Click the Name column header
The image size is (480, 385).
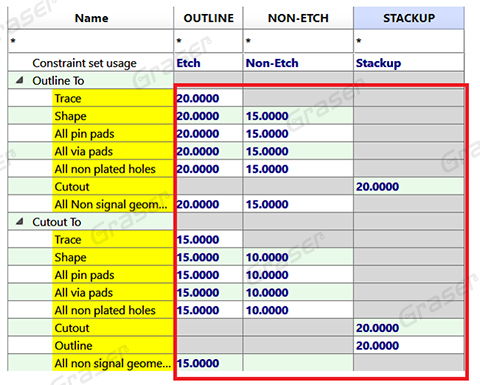pos(91,18)
